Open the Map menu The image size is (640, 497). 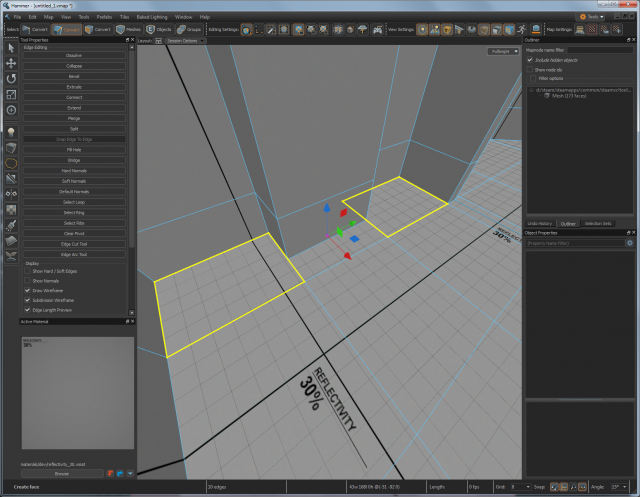click(49, 17)
